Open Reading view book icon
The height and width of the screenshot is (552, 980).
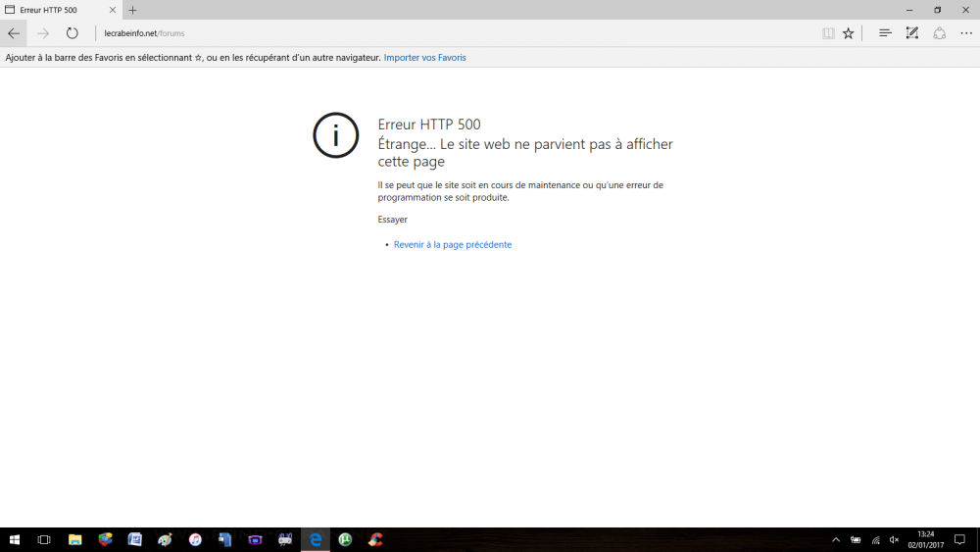(x=828, y=33)
